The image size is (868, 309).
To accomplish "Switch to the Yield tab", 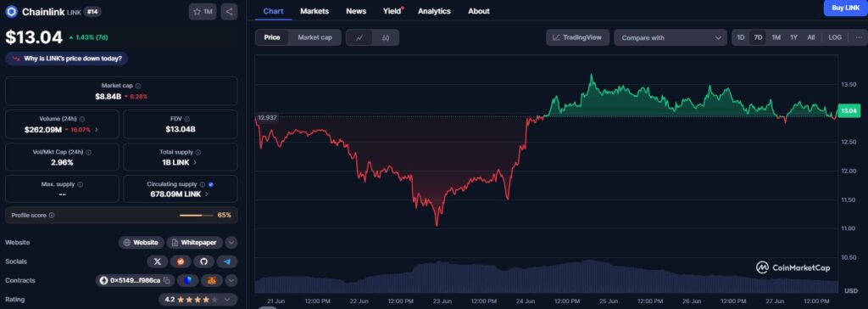I will [392, 11].
